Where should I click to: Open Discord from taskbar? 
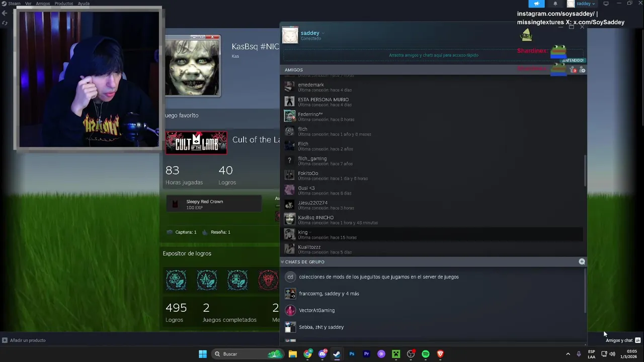click(323, 354)
